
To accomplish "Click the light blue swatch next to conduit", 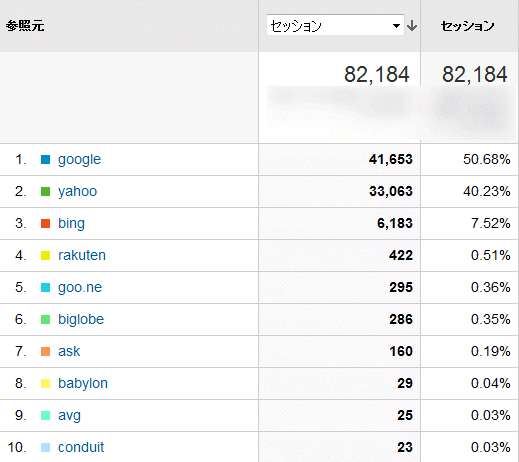I will click(x=45, y=448).
